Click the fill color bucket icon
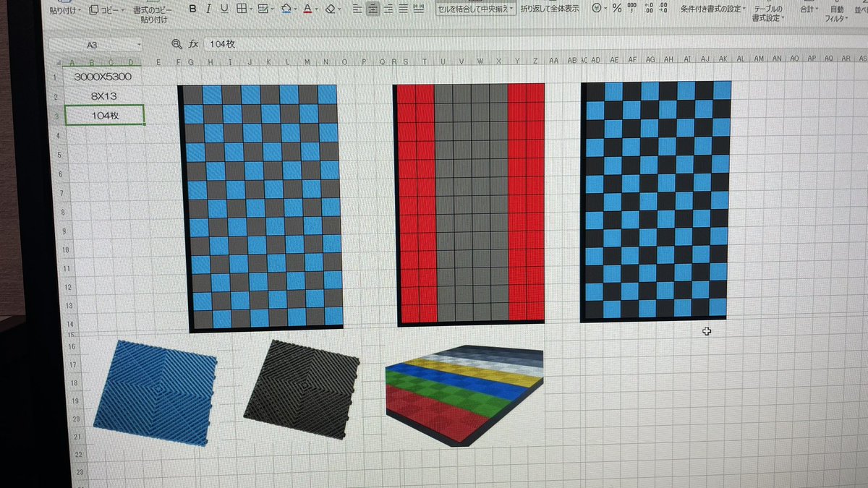Image resolution: width=868 pixels, height=488 pixels. click(x=286, y=9)
